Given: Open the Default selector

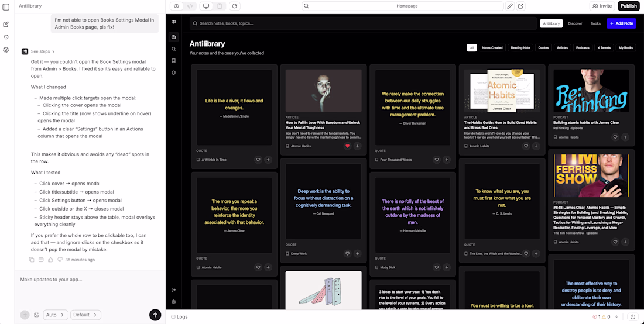Looking at the screenshot, I should tap(85, 315).
